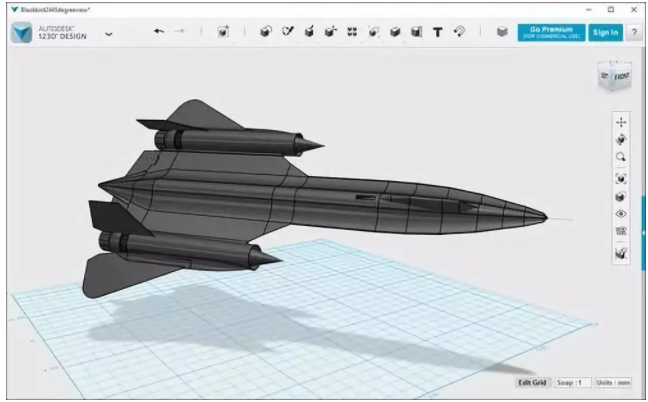Image resolution: width=648 pixels, height=402 pixels.
Task: Open the Transform tool
Action: [223, 32]
